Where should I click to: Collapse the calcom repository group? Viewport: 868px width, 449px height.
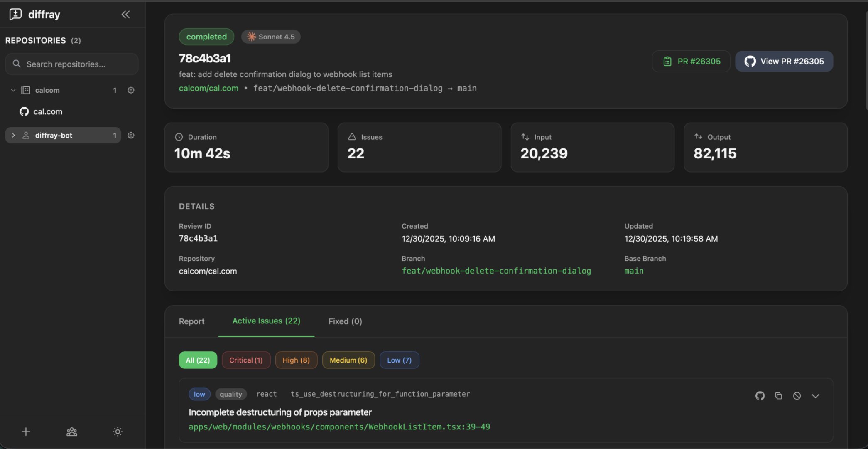pos(13,90)
